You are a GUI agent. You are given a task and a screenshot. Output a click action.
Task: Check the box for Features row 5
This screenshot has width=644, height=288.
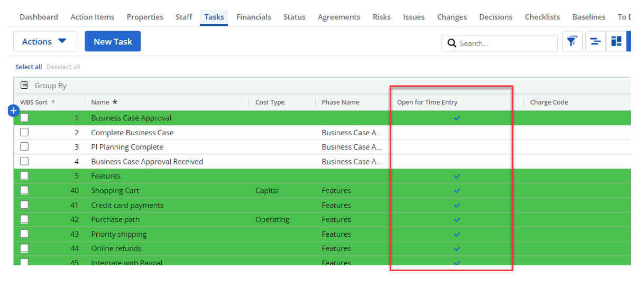24,175
